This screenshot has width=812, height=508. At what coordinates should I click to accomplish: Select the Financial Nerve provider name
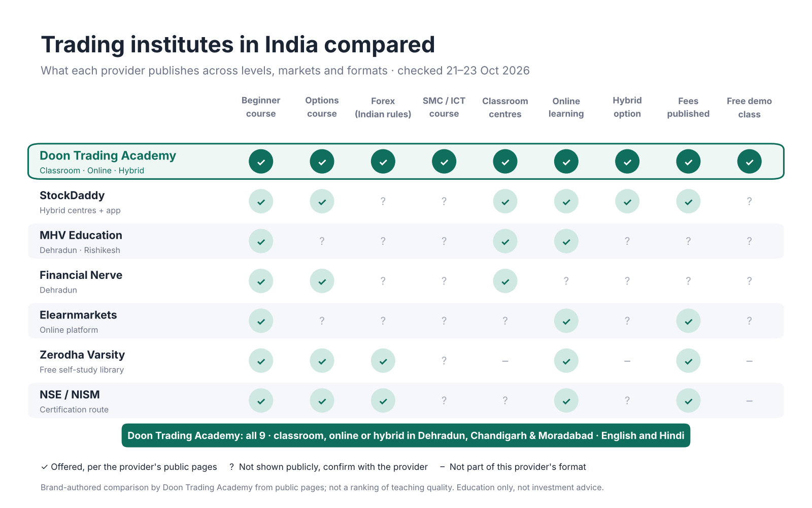click(x=81, y=275)
